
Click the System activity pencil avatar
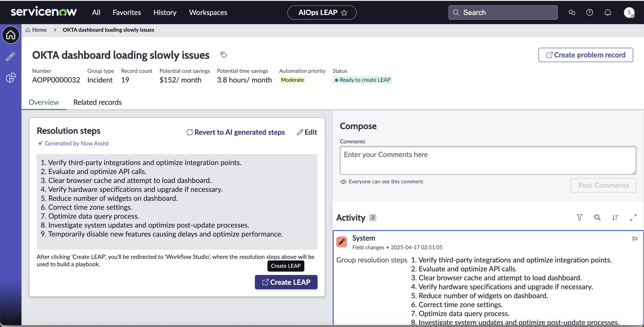click(341, 242)
